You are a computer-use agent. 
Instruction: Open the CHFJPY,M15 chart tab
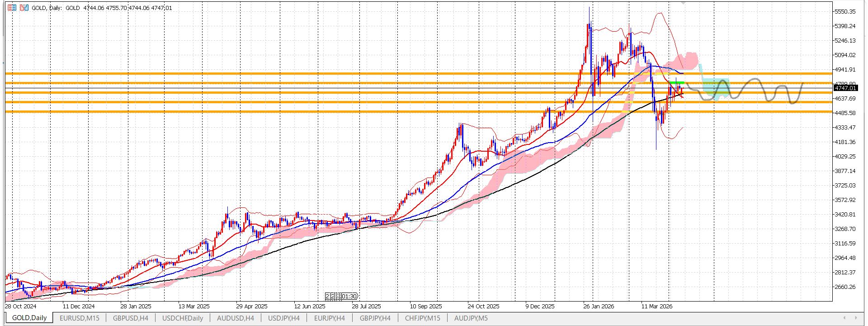[423, 318]
